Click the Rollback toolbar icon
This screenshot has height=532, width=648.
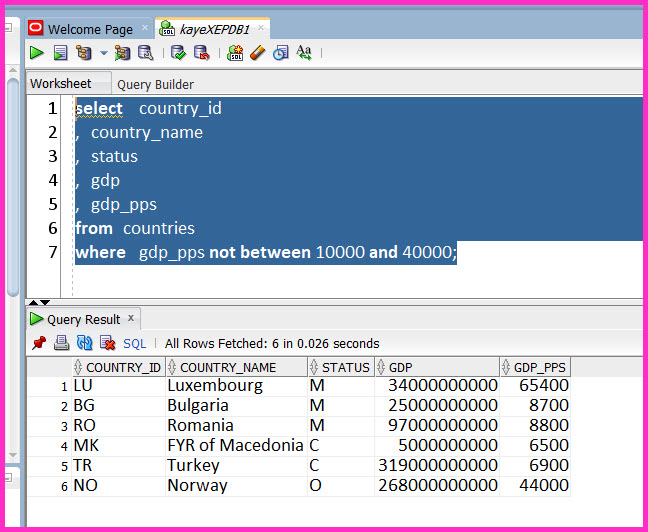click(202, 53)
